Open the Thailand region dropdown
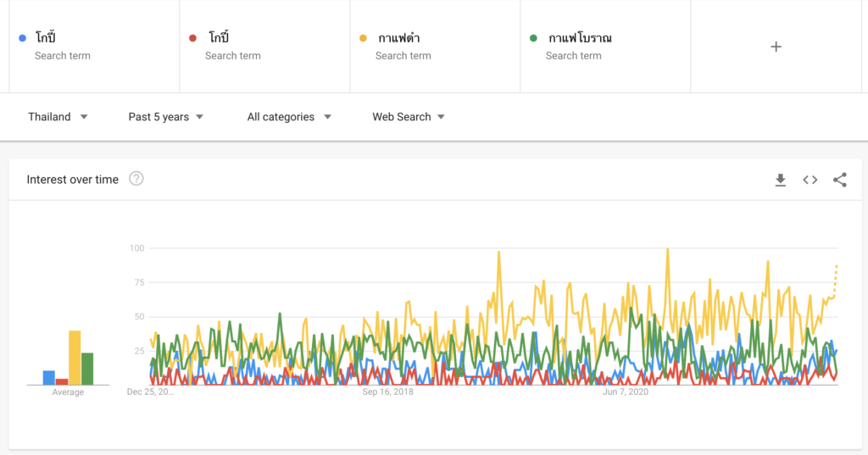 coord(58,117)
